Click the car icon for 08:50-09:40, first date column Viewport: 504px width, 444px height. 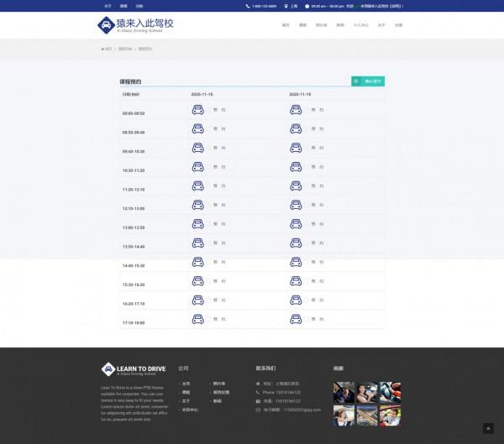[x=197, y=128]
